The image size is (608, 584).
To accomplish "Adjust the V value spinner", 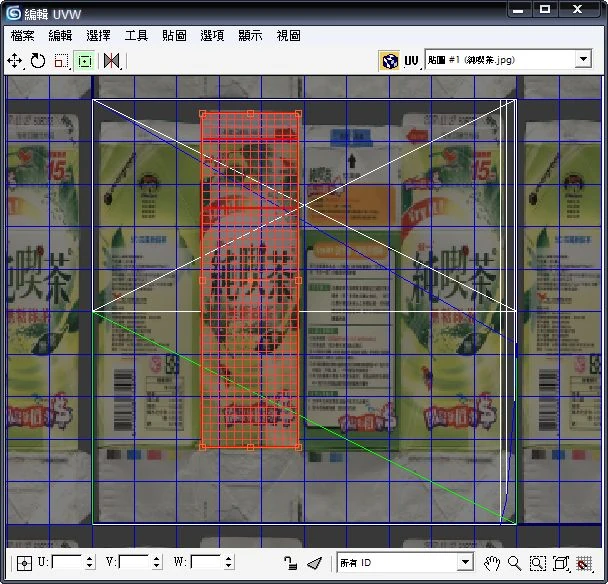I will tap(157, 562).
